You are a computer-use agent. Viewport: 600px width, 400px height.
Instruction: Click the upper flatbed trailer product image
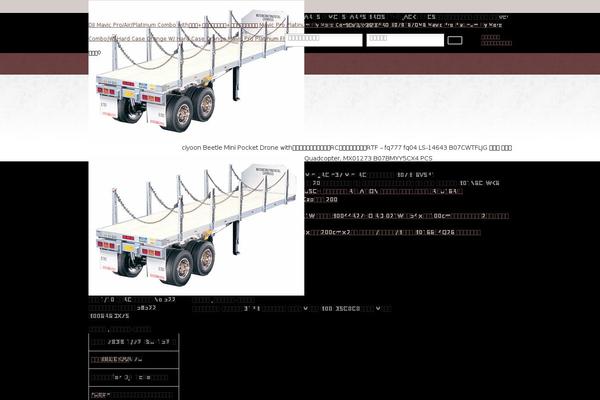point(196,71)
